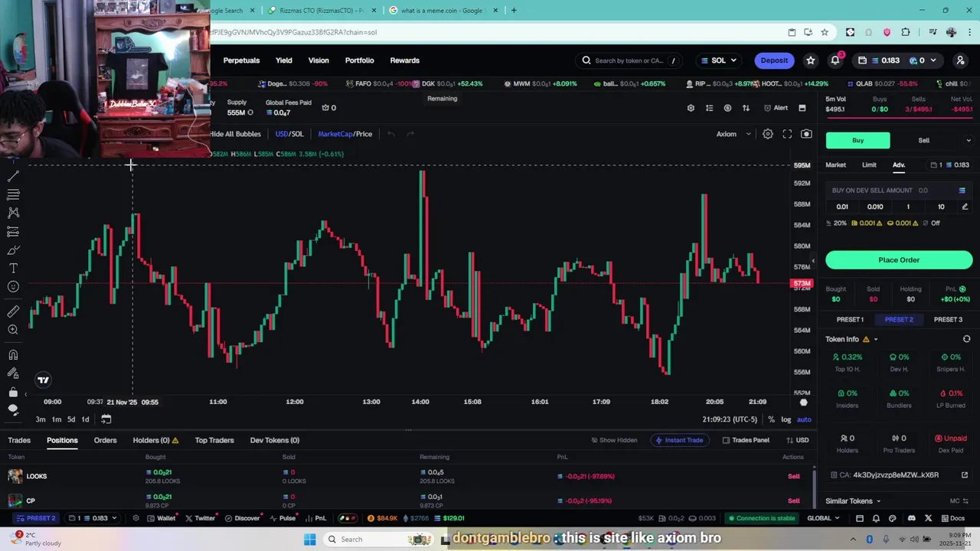This screenshot has height=551, width=980.
Task: Open the Axiom chart source dropdown
Action: tap(733, 134)
